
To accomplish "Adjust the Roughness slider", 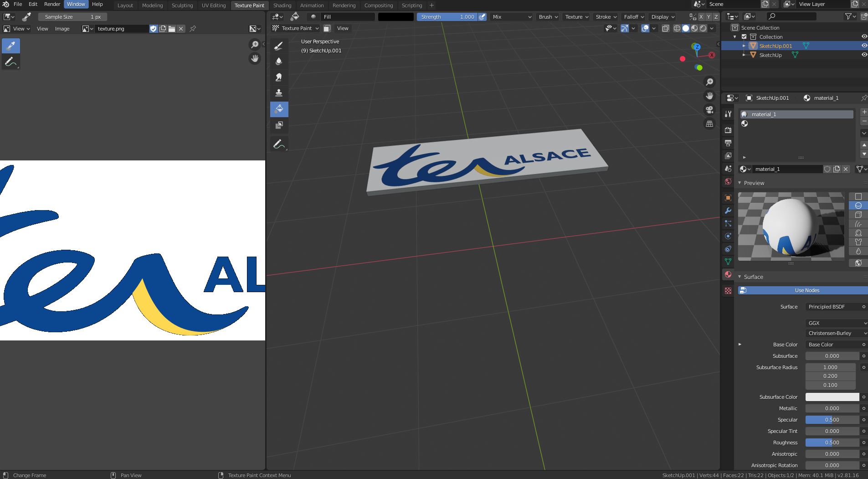I will (x=832, y=443).
